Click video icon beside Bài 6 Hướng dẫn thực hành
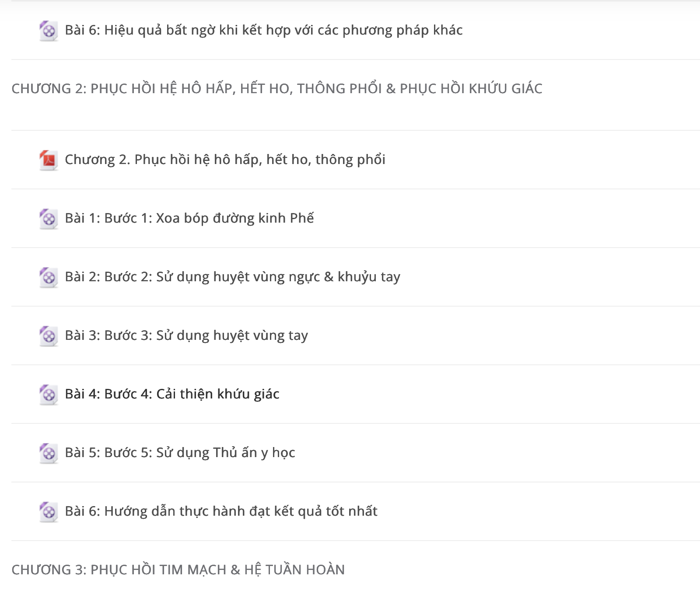Image resolution: width=700 pixels, height=594 pixels. click(x=49, y=512)
